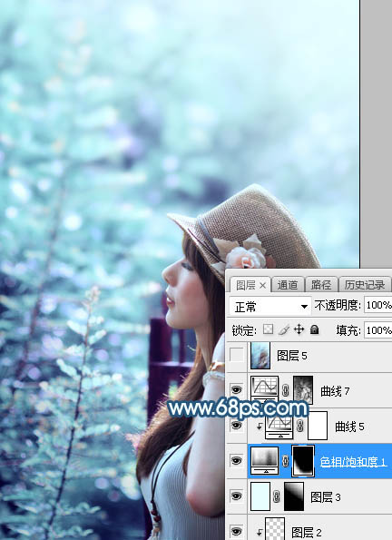Hide the 图层 2 layer
The height and width of the screenshot is (540, 392).
(236, 531)
